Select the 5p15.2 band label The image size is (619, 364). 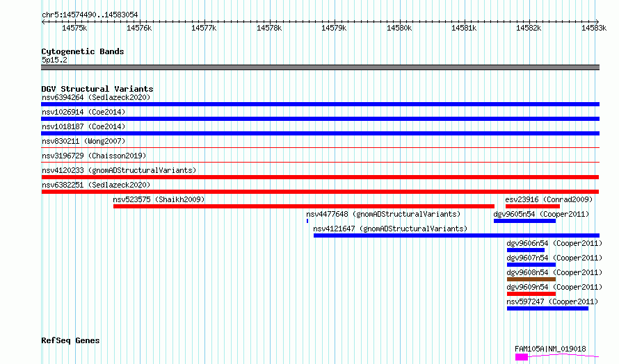pyautogui.click(x=54, y=60)
